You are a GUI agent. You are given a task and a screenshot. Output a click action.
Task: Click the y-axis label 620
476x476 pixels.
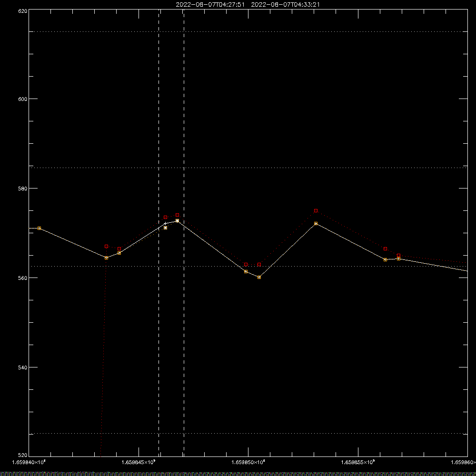click(23, 11)
